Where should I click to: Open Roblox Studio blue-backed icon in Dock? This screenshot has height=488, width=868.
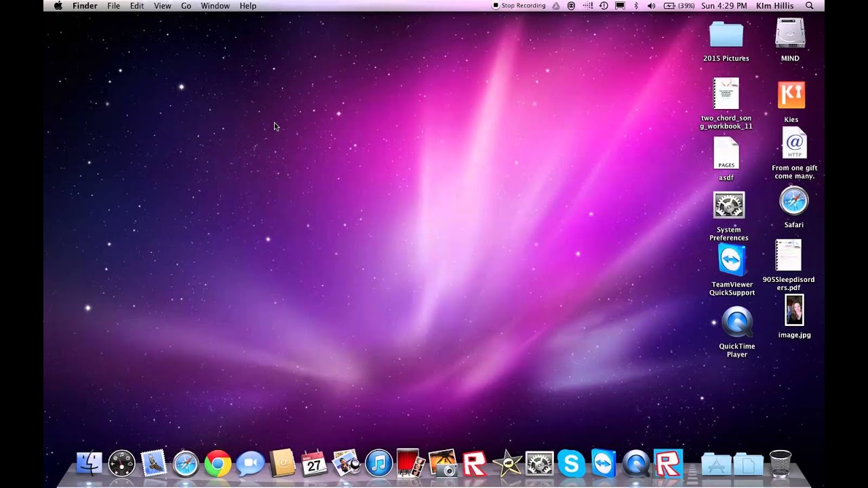(668, 464)
